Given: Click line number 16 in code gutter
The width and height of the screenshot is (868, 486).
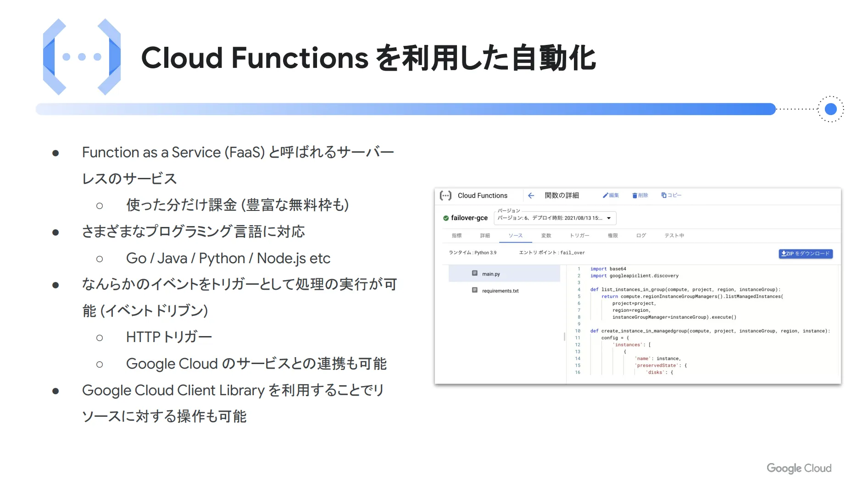Looking at the screenshot, I should click(x=578, y=372).
